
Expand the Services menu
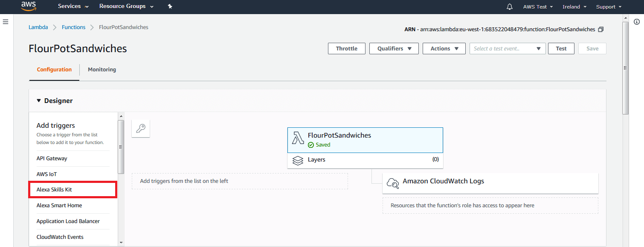coord(73,6)
